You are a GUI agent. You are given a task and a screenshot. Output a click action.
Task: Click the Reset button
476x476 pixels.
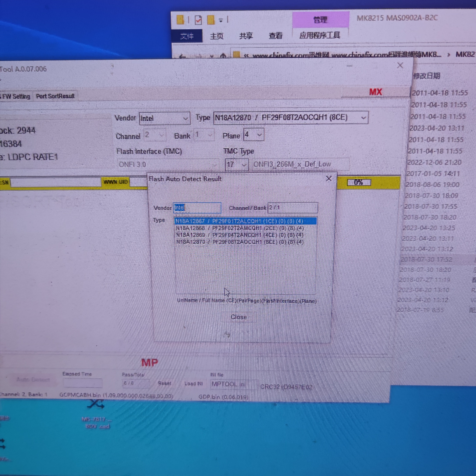pyautogui.click(x=165, y=383)
